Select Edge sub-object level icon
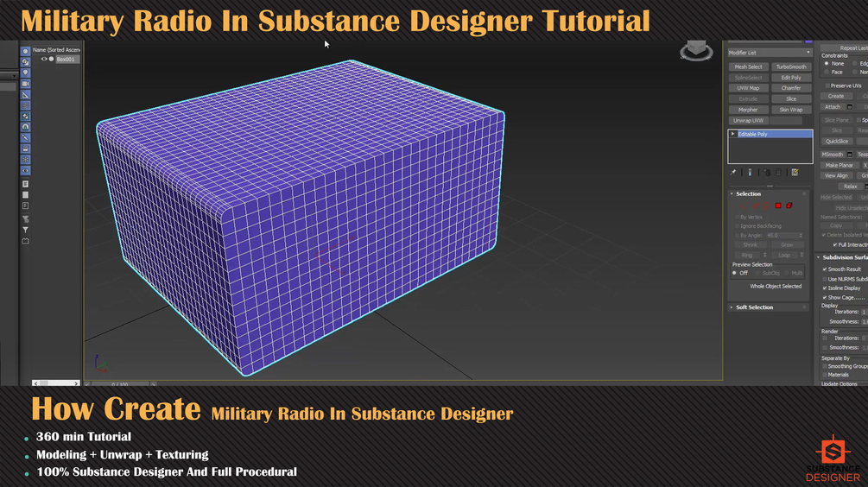 (755, 206)
